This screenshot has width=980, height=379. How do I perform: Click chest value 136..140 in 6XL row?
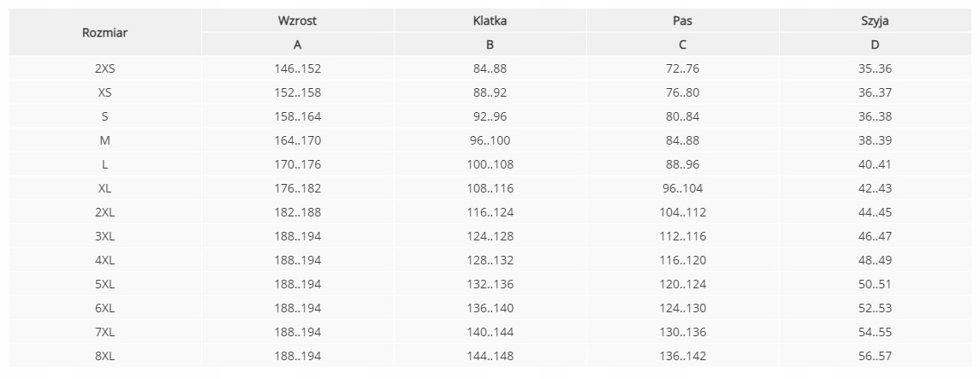tap(490, 308)
